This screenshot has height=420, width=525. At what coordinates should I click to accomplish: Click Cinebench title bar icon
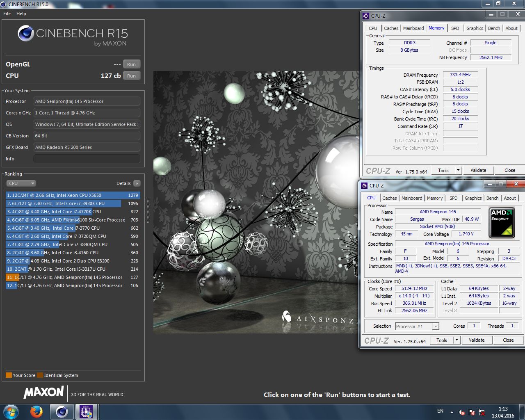coord(4,4)
